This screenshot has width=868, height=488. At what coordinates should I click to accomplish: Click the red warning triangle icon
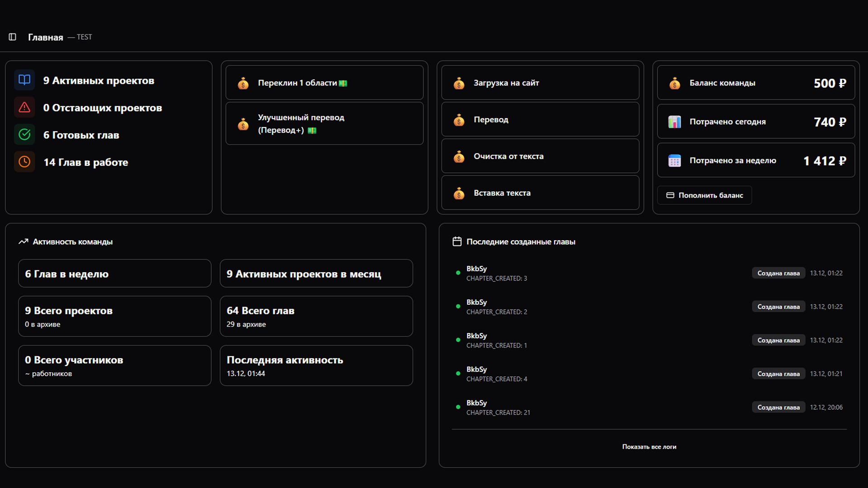point(24,108)
